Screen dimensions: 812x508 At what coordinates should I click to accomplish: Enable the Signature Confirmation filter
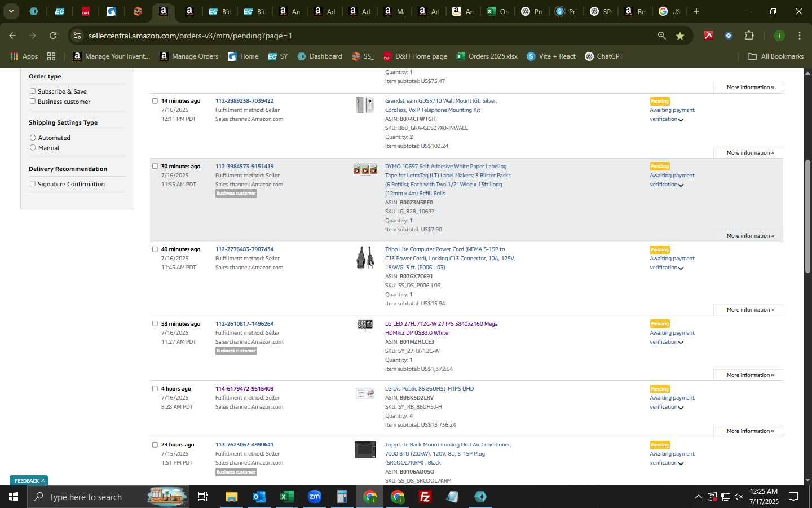(x=33, y=183)
